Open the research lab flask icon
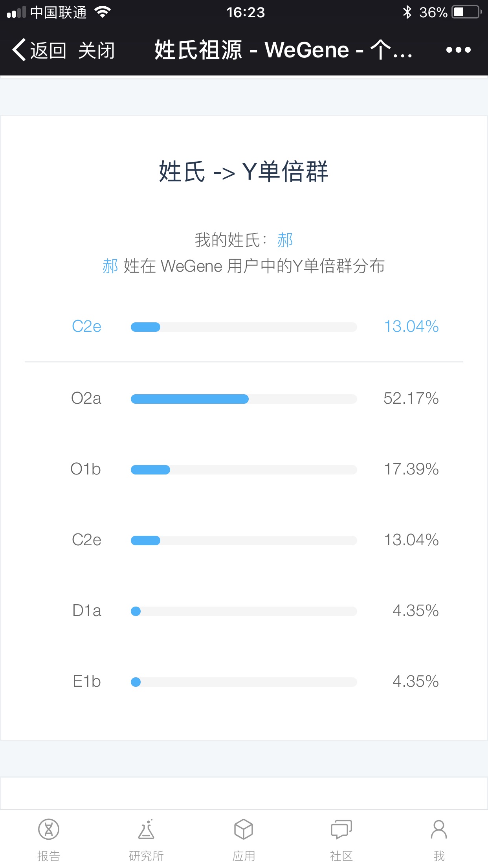Image resolution: width=488 pixels, height=868 pixels. pos(146,829)
